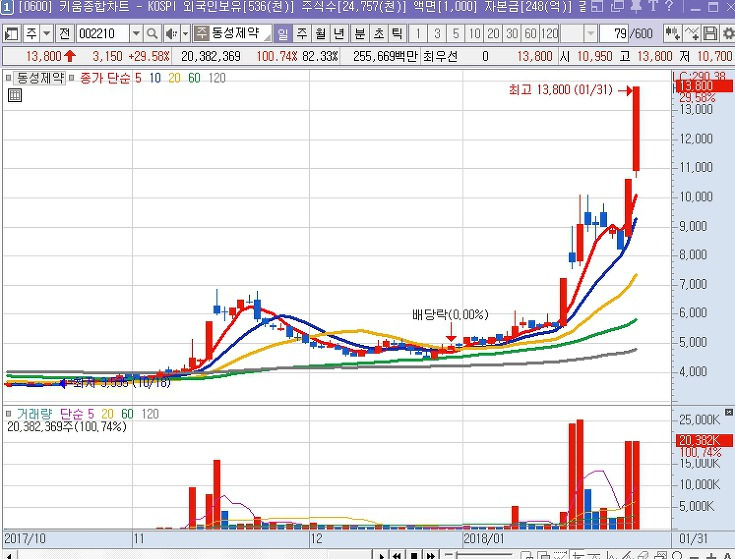Click the 5-day moving average label
Image resolution: width=735 pixels, height=559 pixels.
(x=138, y=78)
